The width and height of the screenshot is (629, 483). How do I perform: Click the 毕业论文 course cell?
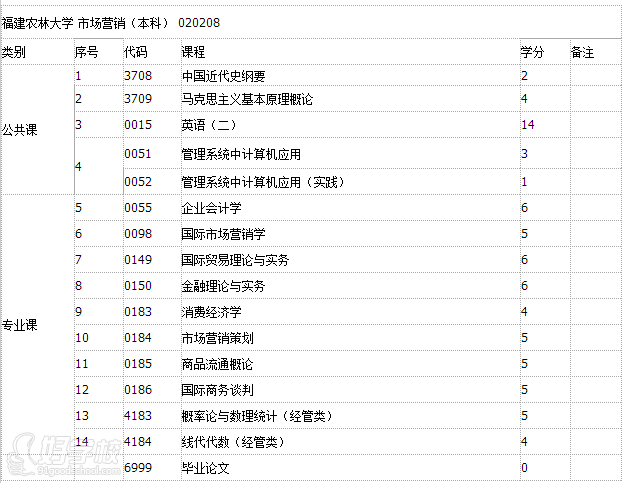pos(205,468)
